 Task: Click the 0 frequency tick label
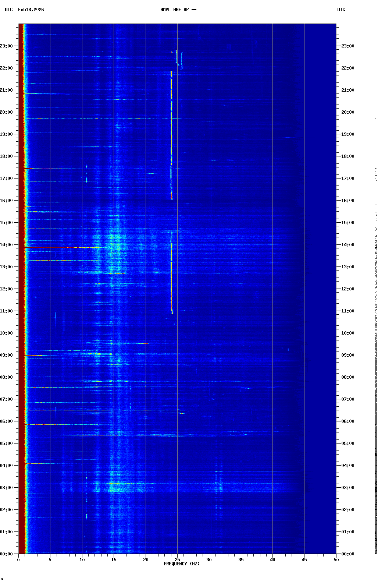pos(18,560)
